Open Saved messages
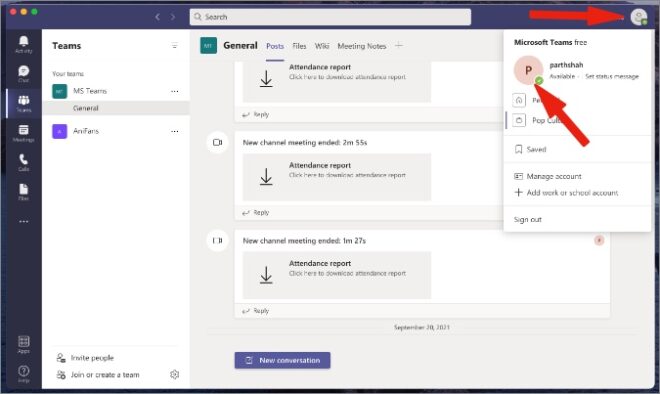 (530, 149)
